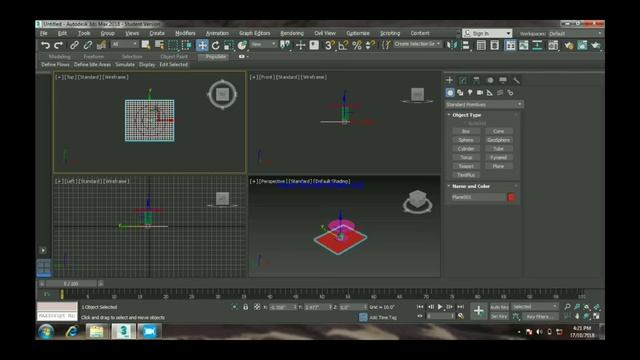Collapse the Object Type rollout
640x360 pixels.
click(x=467, y=115)
